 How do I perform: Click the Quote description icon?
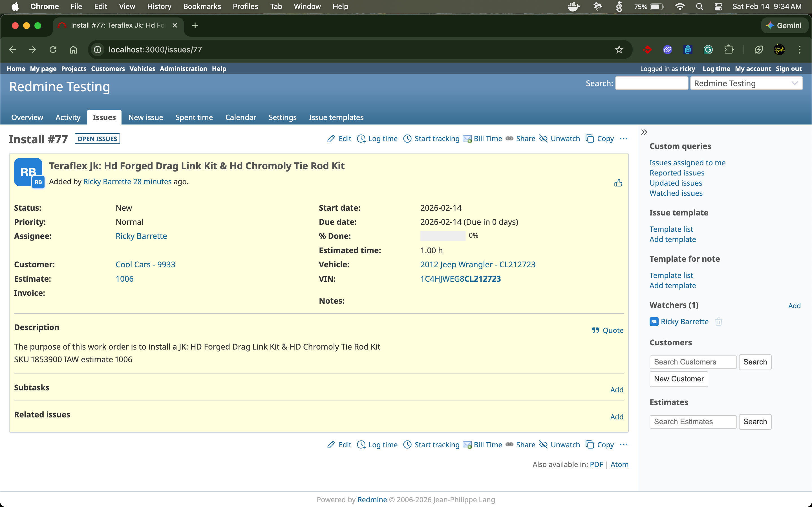point(595,330)
